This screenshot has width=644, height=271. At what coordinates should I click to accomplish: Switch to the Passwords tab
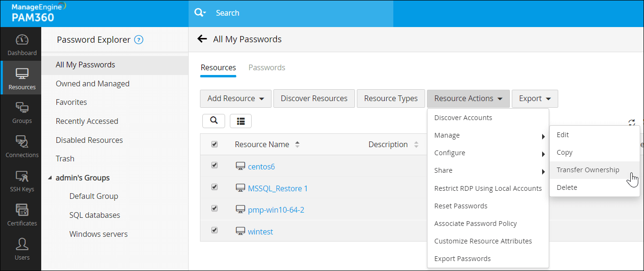(267, 67)
